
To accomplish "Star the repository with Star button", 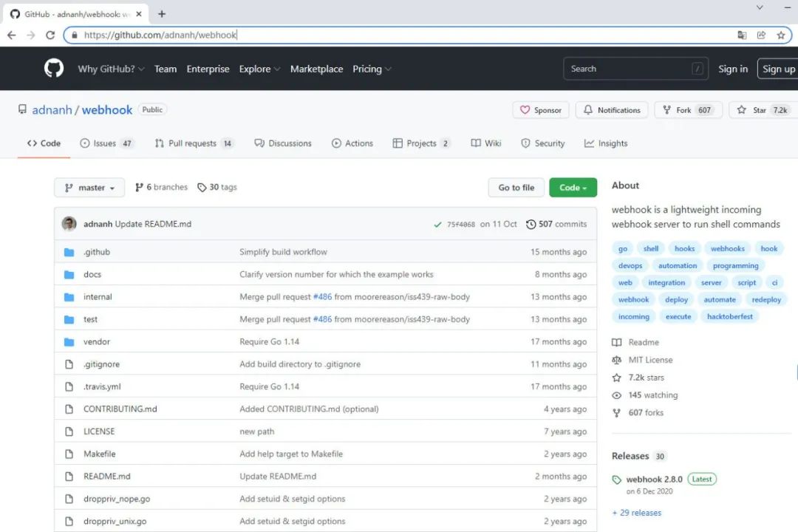I will pos(763,110).
